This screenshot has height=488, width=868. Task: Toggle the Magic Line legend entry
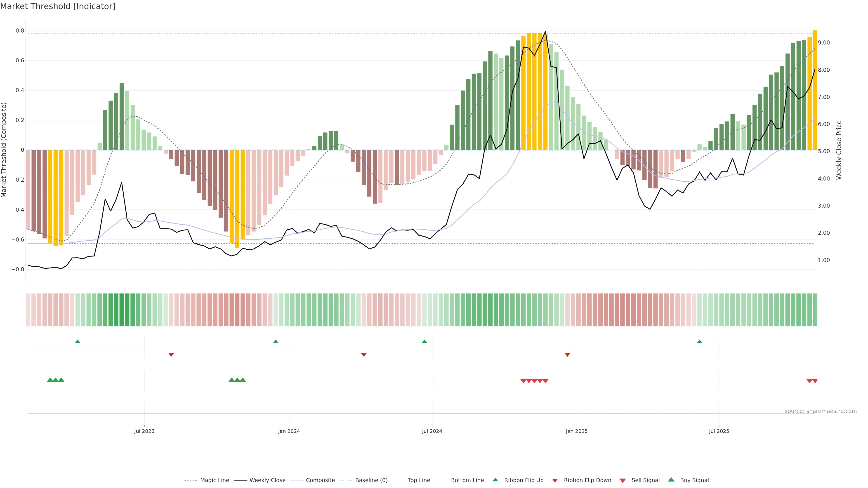coord(214,480)
